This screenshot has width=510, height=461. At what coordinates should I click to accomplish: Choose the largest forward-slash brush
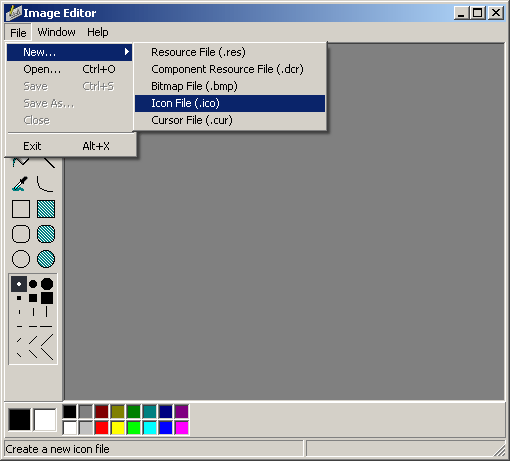[x=47, y=341]
